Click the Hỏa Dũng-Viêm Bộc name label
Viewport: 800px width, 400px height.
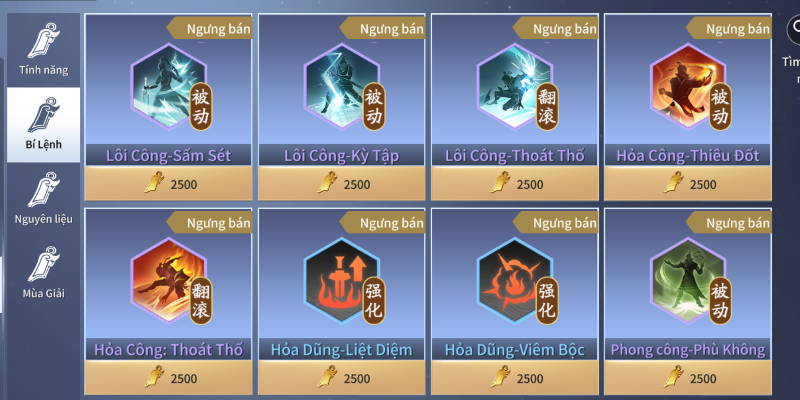[x=515, y=349]
